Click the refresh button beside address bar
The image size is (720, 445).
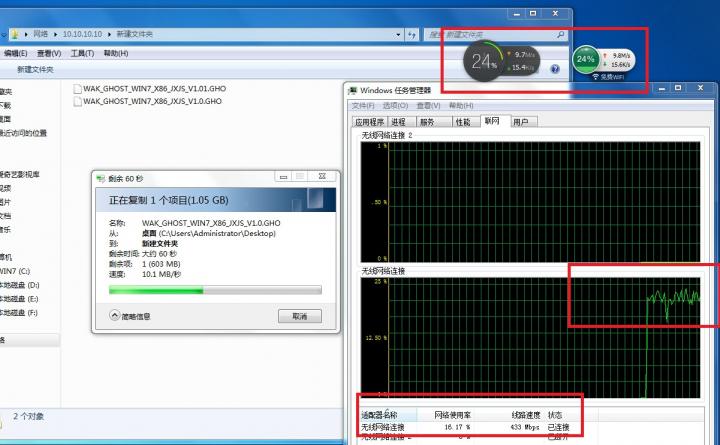412,34
